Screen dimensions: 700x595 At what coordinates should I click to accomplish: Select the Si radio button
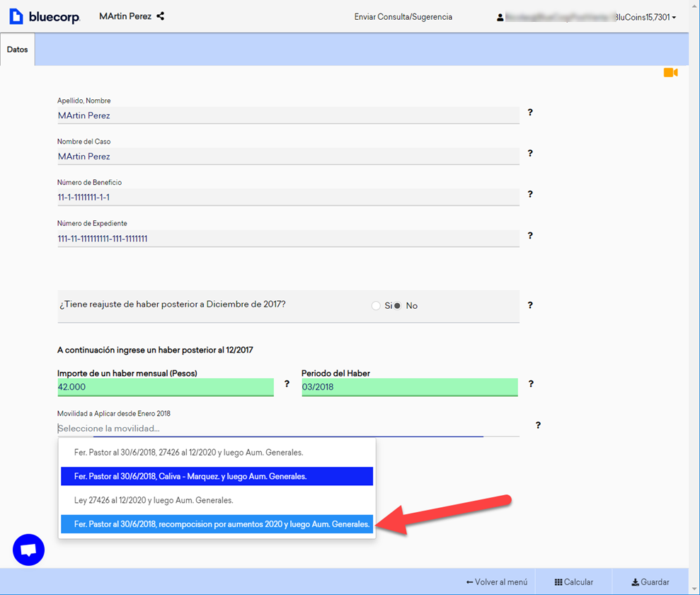(376, 305)
